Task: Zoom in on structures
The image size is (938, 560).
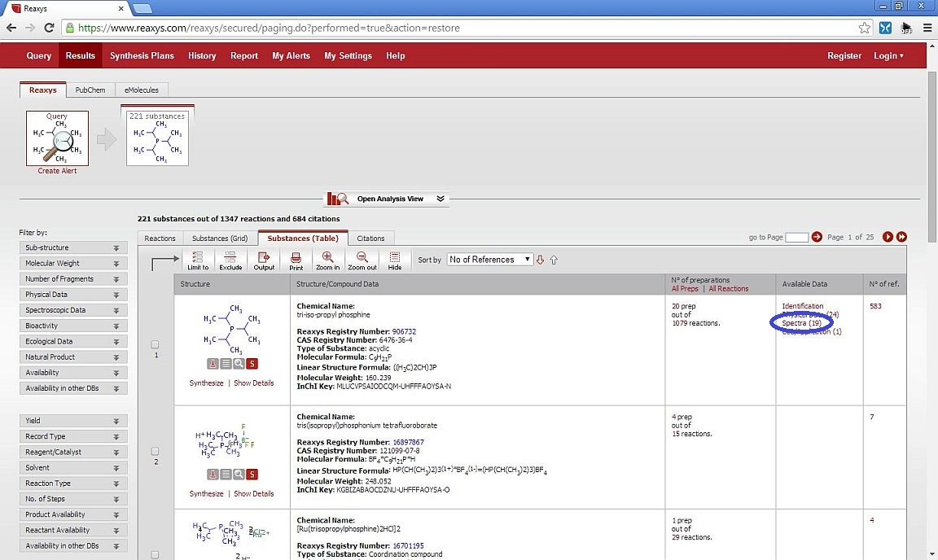Action: [x=327, y=260]
